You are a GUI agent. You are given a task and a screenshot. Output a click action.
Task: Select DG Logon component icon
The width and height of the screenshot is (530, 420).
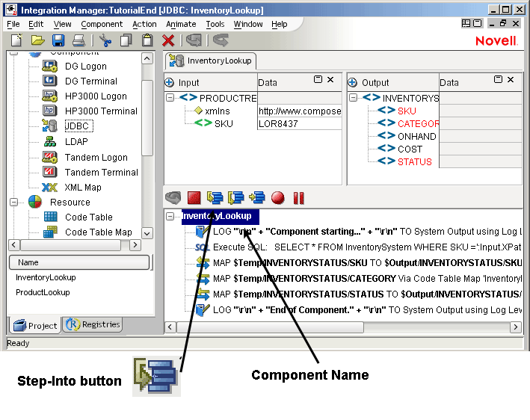49,67
